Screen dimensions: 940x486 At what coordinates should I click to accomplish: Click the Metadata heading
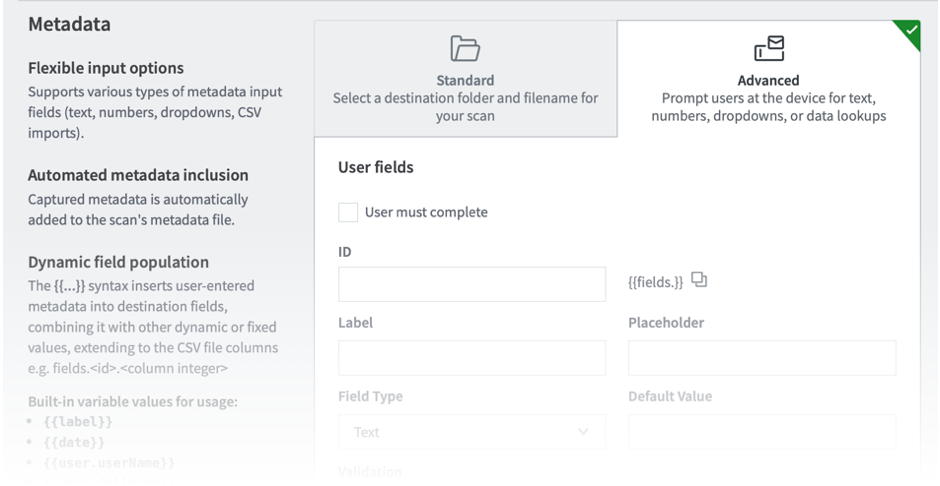[69, 24]
